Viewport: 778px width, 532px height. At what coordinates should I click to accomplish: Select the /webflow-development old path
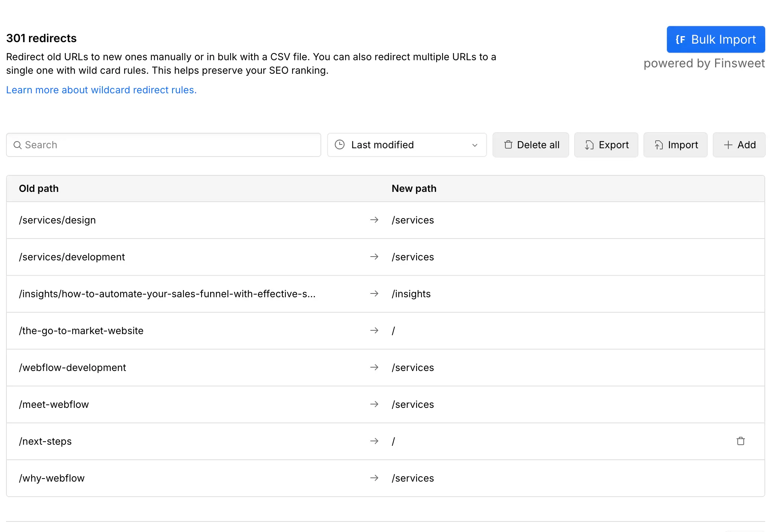tap(72, 368)
